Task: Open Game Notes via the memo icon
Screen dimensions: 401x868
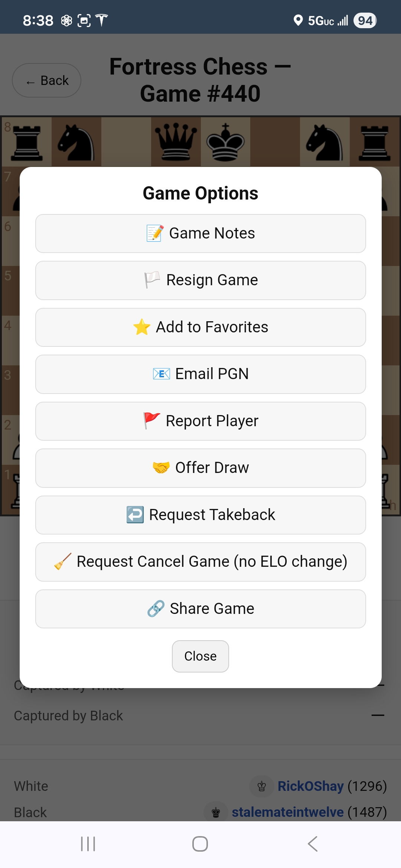Action: tap(154, 233)
